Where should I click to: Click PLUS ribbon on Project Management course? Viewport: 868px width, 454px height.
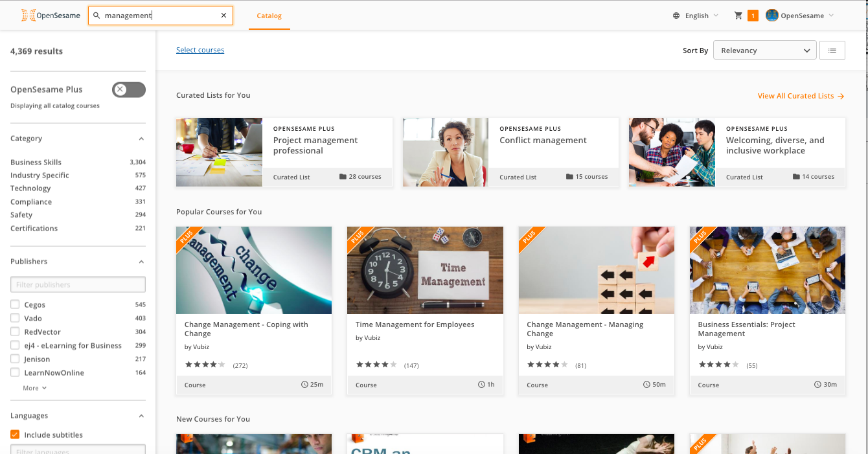701,238
